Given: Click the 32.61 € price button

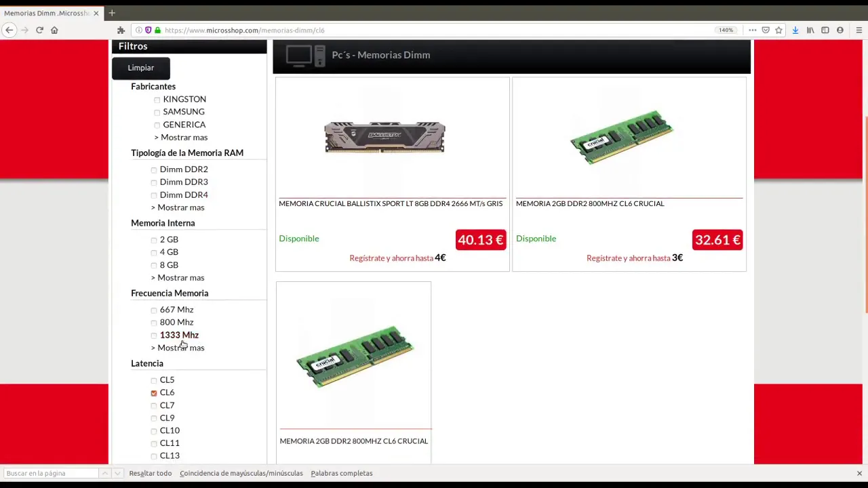Looking at the screenshot, I should click(717, 240).
